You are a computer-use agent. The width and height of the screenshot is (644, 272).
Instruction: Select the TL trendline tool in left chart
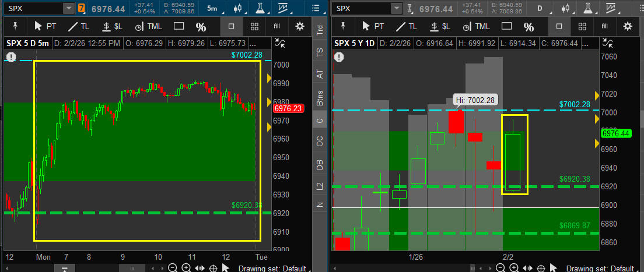[x=78, y=26]
